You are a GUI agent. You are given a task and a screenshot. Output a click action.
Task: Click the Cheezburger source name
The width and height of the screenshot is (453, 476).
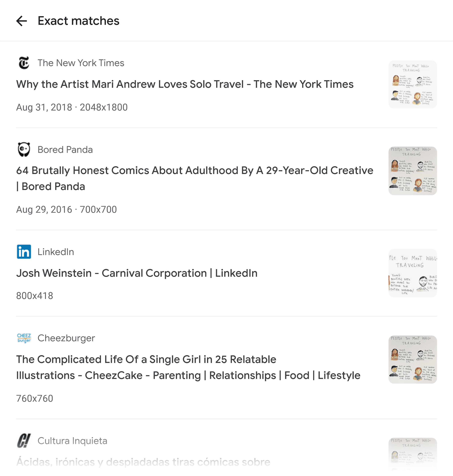click(66, 338)
